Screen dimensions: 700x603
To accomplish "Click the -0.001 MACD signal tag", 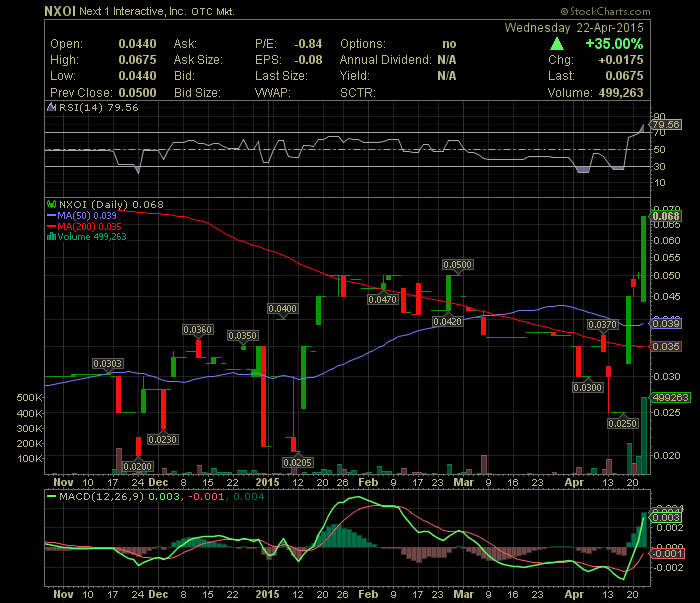I will (x=667, y=553).
